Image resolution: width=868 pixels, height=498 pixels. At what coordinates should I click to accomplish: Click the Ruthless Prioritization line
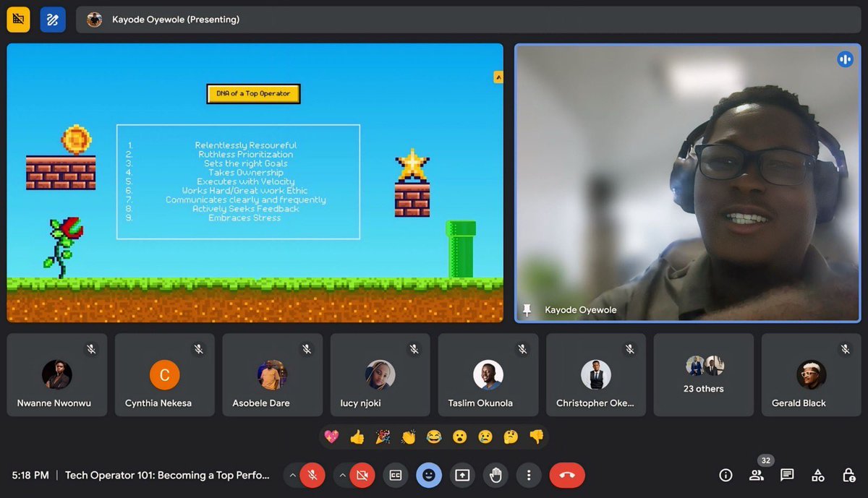click(x=246, y=154)
